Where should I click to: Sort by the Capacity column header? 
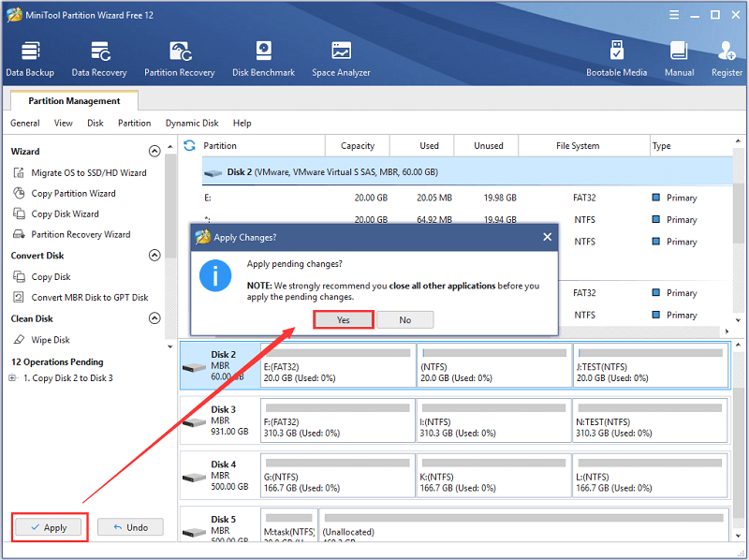tap(358, 146)
